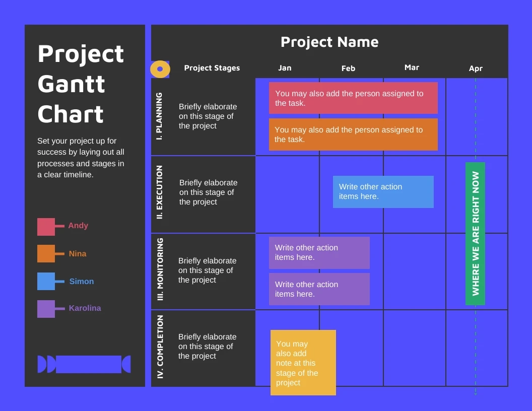This screenshot has height=411, width=532.
Task: Click the orange circle icon beside Project Stages
Action: coord(160,69)
